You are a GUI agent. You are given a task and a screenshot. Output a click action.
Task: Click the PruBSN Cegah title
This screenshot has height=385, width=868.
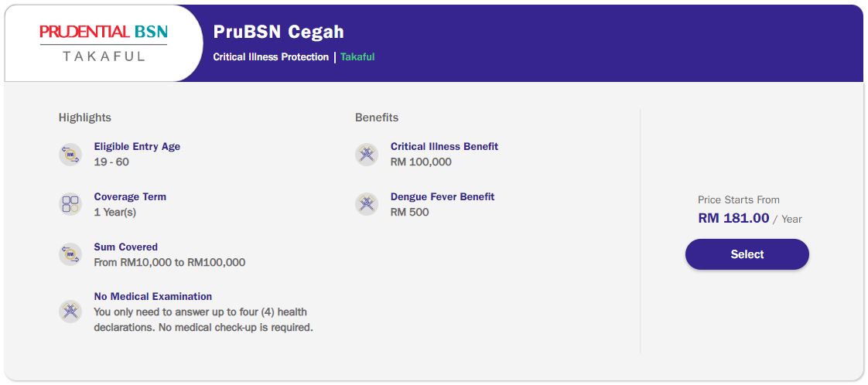(x=279, y=32)
